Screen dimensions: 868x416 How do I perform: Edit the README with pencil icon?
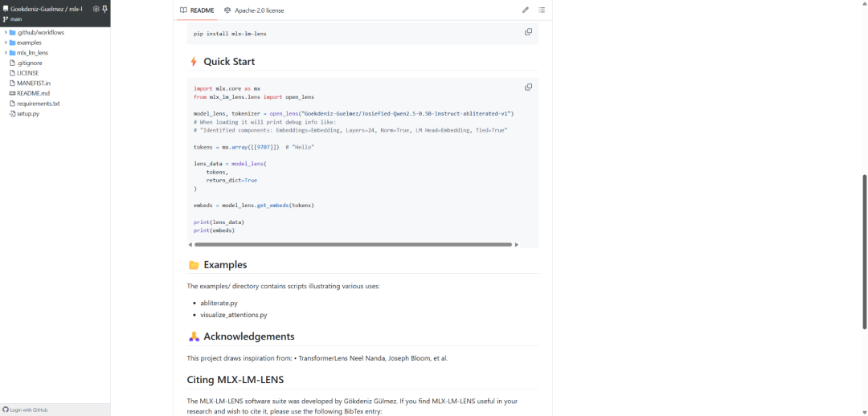(526, 10)
